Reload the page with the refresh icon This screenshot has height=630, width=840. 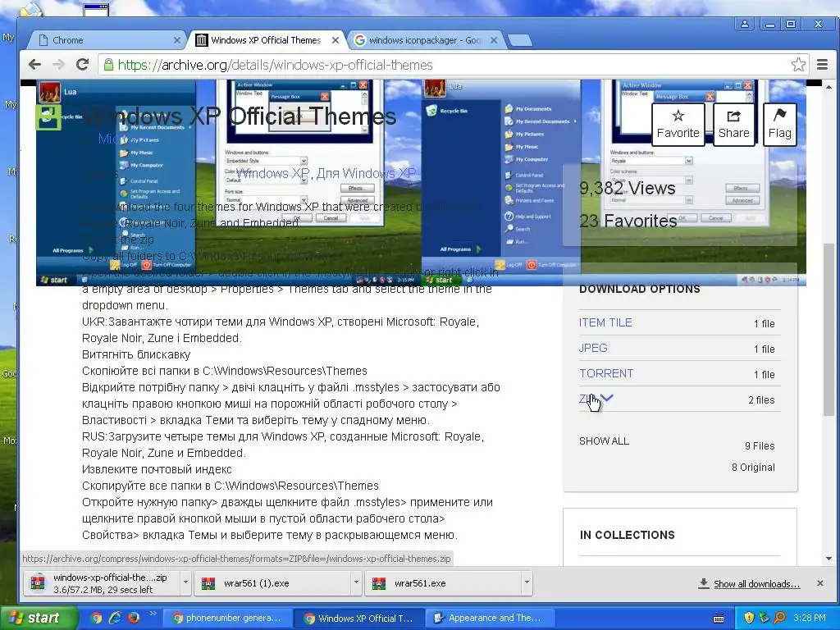point(82,65)
